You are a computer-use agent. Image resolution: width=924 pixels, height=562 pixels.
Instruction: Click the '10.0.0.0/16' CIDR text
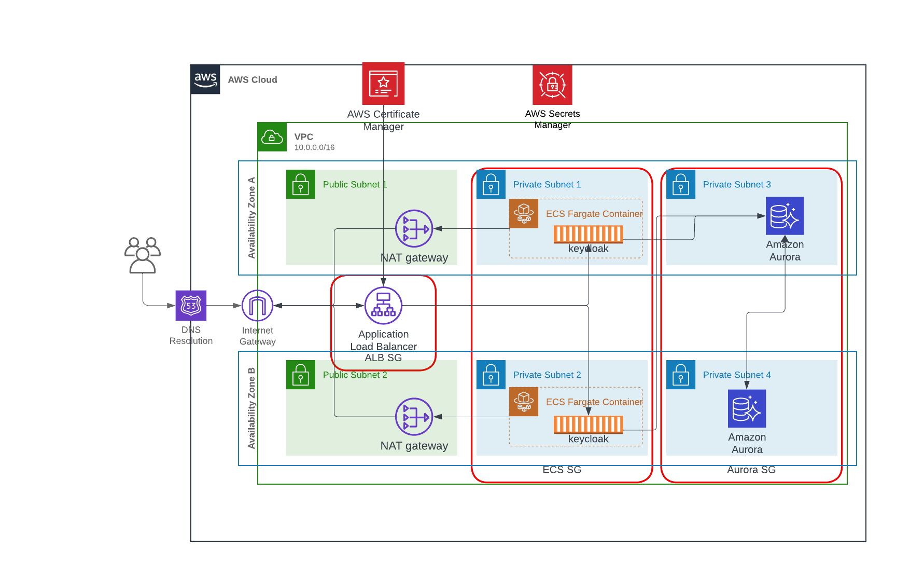click(x=314, y=147)
